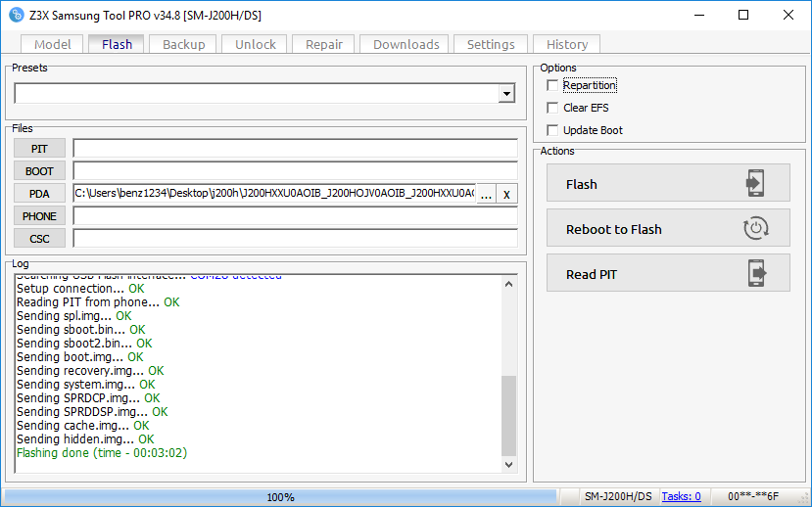Click the PDA file button

39,194
